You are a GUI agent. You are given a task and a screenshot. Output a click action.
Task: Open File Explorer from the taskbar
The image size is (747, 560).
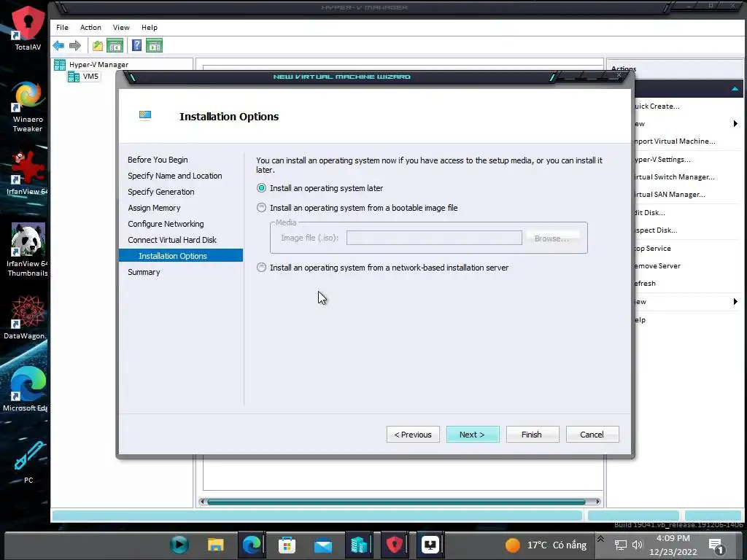(x=215, y=544)
